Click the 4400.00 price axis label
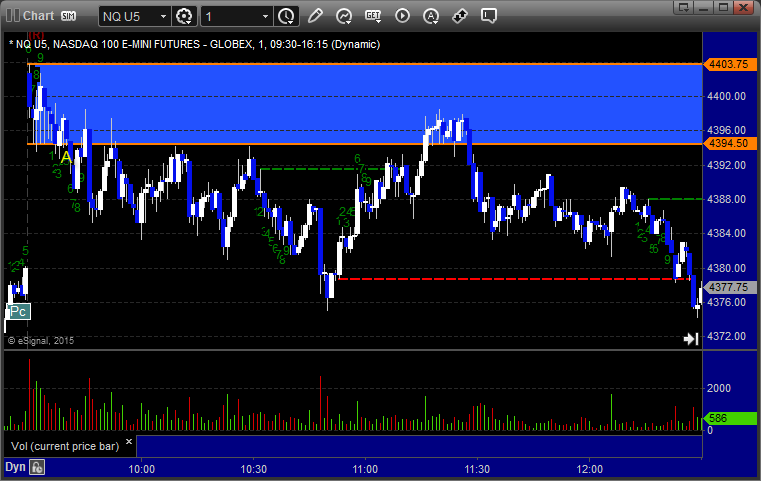The image size is (761, 481). pos(727,97)
